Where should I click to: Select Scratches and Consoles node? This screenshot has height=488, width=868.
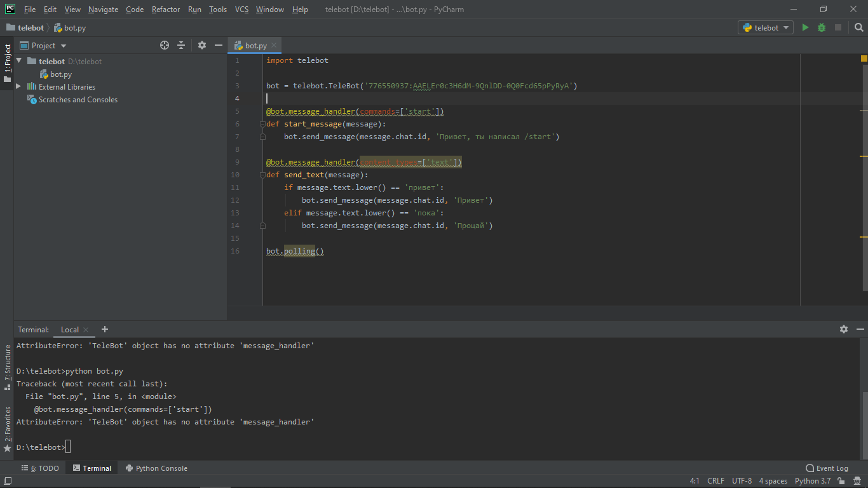(x=78, y=99)
